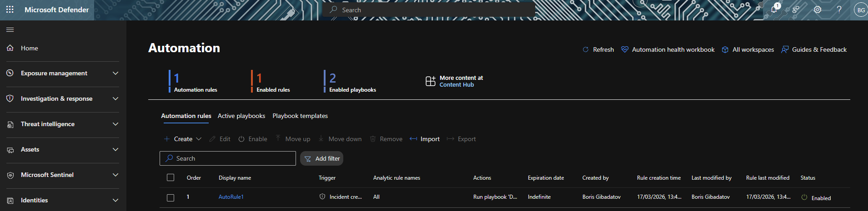The image size is (868, 211).
Task: Open the community people icon in header
Action: (x=796, y=10)
